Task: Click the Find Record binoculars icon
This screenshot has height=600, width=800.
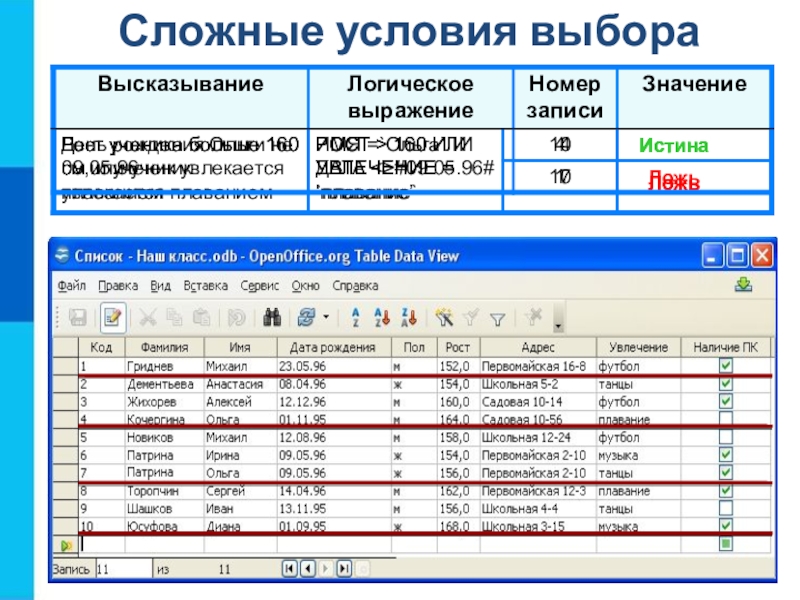Action: pyautogui.click(x=270, y=318)
